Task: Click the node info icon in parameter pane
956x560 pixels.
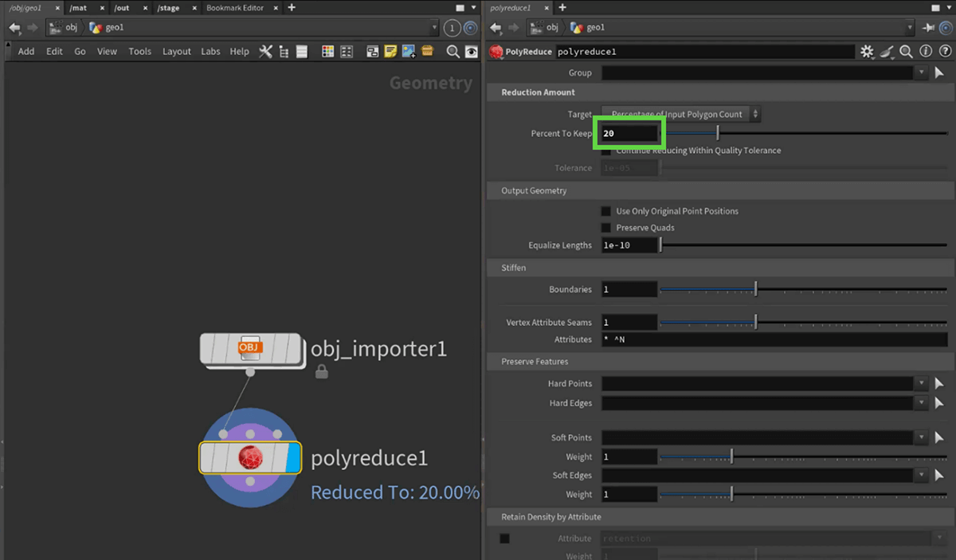Action: [925, 52]
